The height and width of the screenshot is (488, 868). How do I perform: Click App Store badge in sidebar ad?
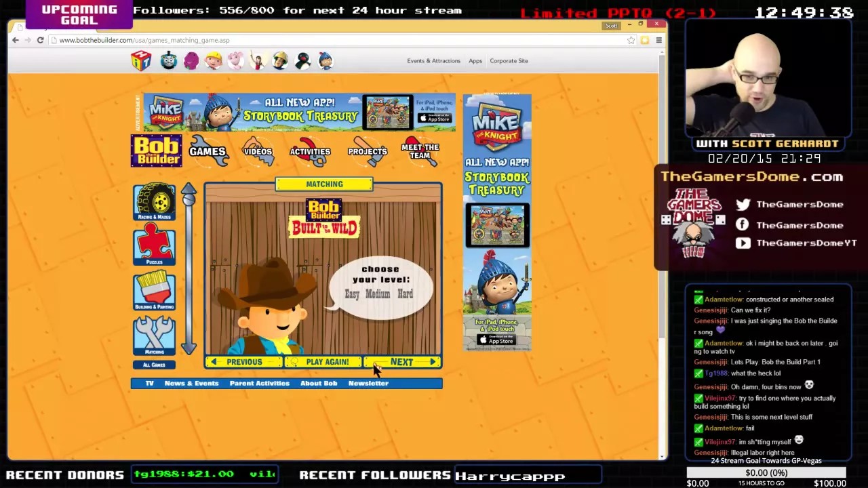tap(497, 340)
